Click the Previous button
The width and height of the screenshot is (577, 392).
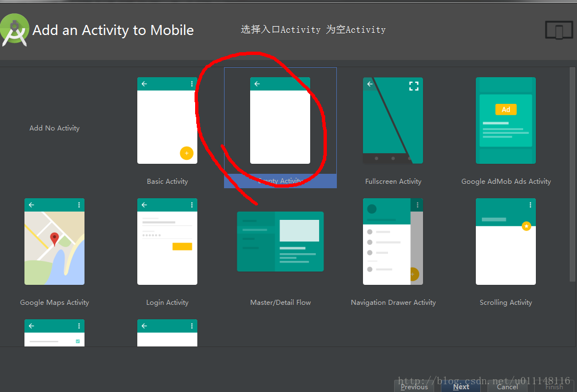[x=414, y=386]
